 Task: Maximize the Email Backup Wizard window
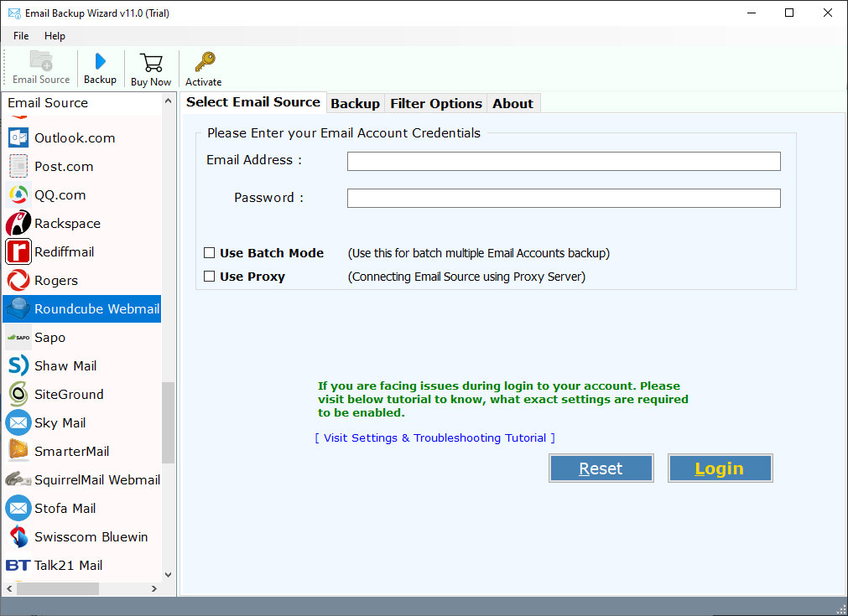coord(789,13)
